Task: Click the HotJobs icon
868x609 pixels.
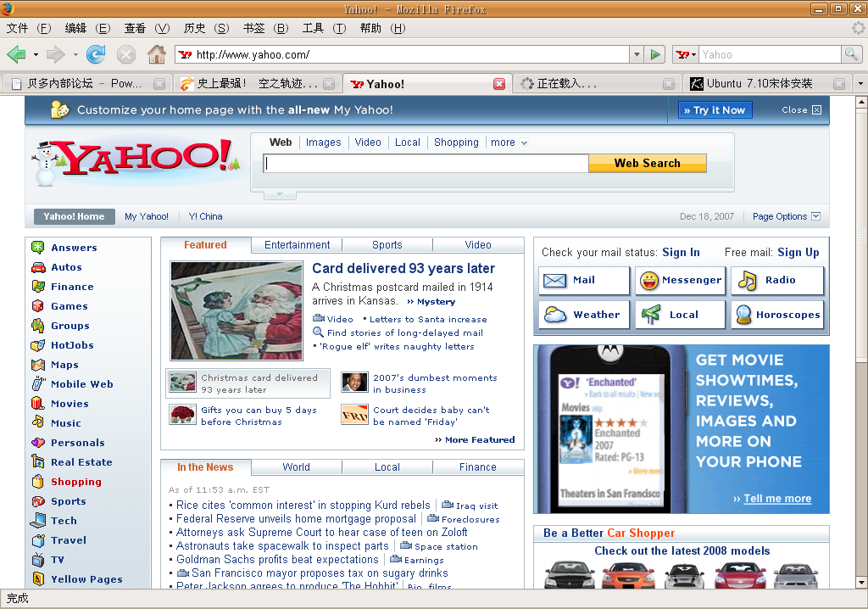Action: pyautogui.click(x=37, y=345)
